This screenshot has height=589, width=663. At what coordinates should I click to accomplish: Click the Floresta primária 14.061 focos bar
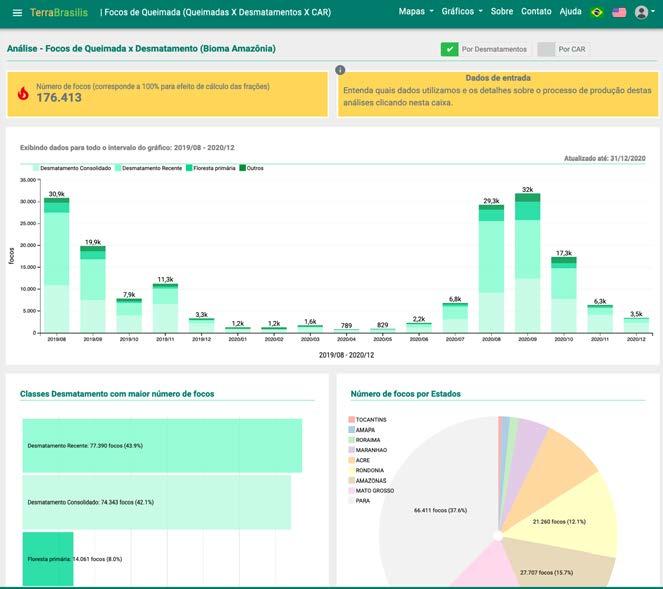click(x=48, y=559)
